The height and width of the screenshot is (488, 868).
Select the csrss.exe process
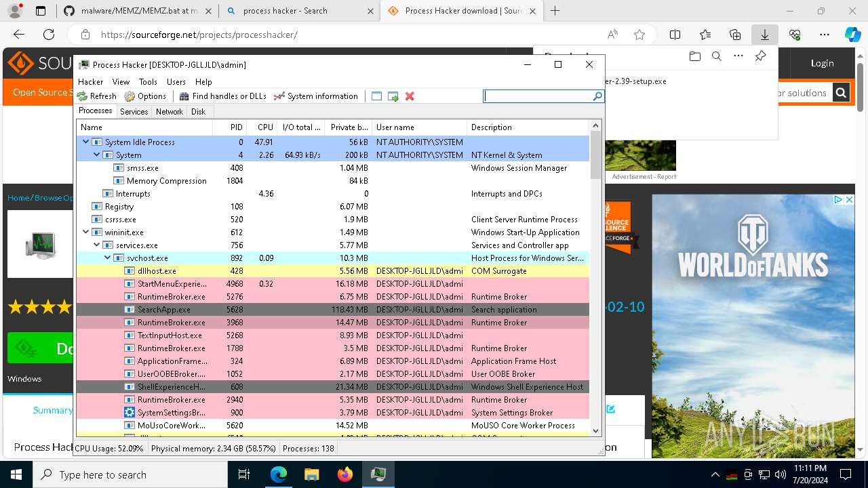tap(333, 219)
